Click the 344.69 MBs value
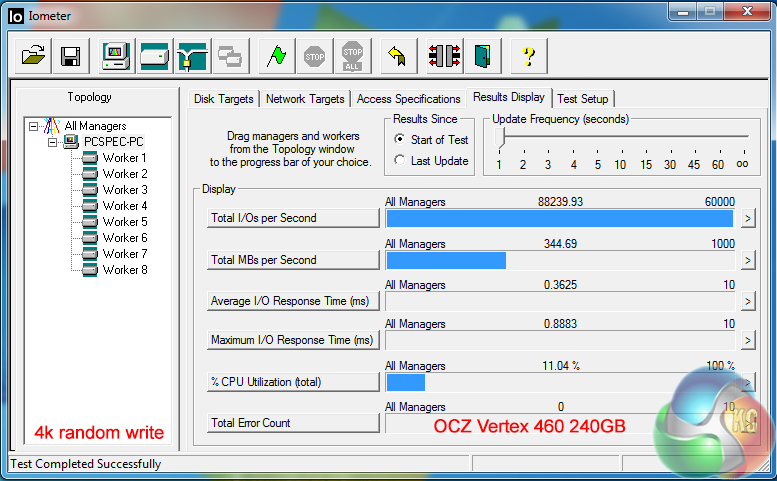 coord(560,244)
